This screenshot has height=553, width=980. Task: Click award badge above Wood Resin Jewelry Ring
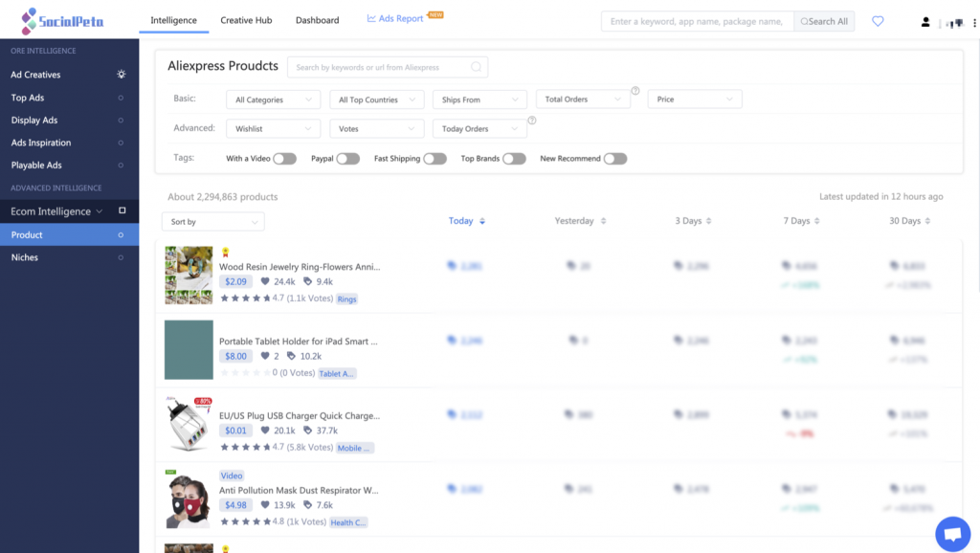pyautogui.click(x=226, y=253)
